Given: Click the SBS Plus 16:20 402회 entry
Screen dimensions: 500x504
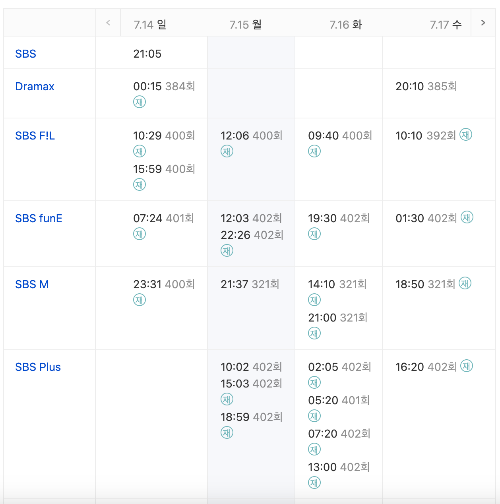Looking at the screenshot, I should [426, 367].
